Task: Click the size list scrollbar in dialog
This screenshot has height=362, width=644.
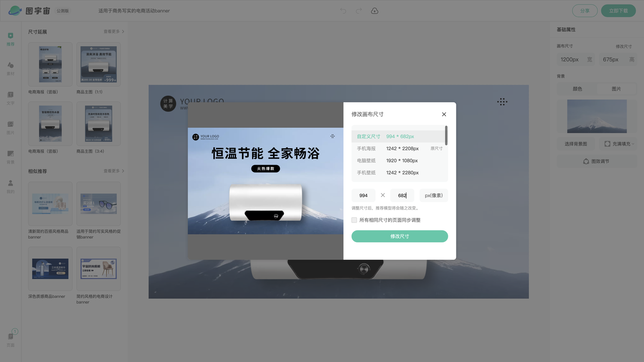Action: pyautogui.click(x=446, y=135)
